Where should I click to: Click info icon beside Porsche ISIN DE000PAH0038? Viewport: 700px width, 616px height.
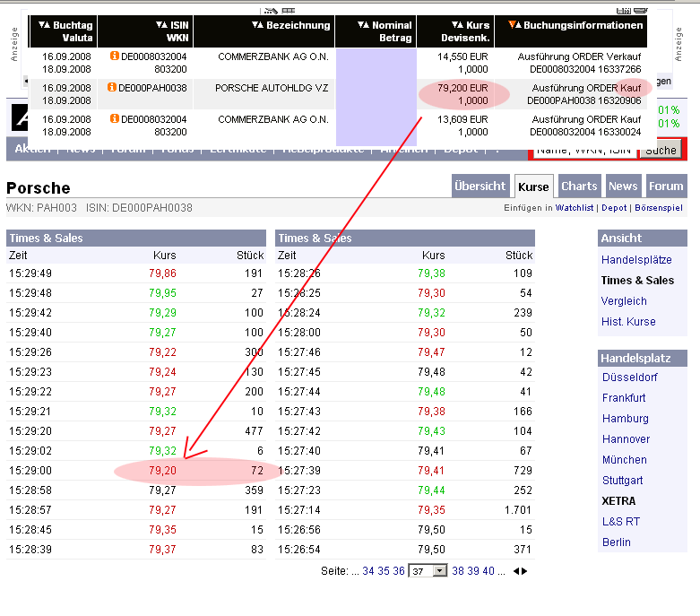[112, 88]
